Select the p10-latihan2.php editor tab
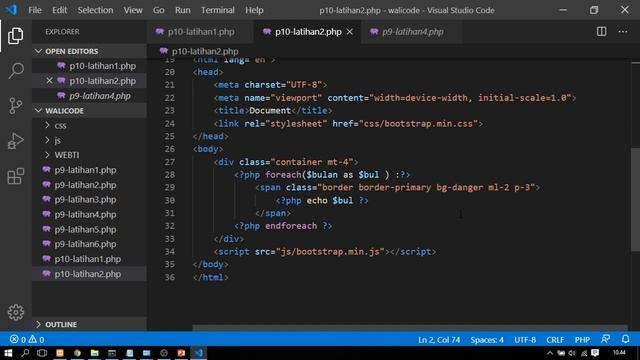The height and width of the screenshot is (360, 640). click(x=308, y=32)
